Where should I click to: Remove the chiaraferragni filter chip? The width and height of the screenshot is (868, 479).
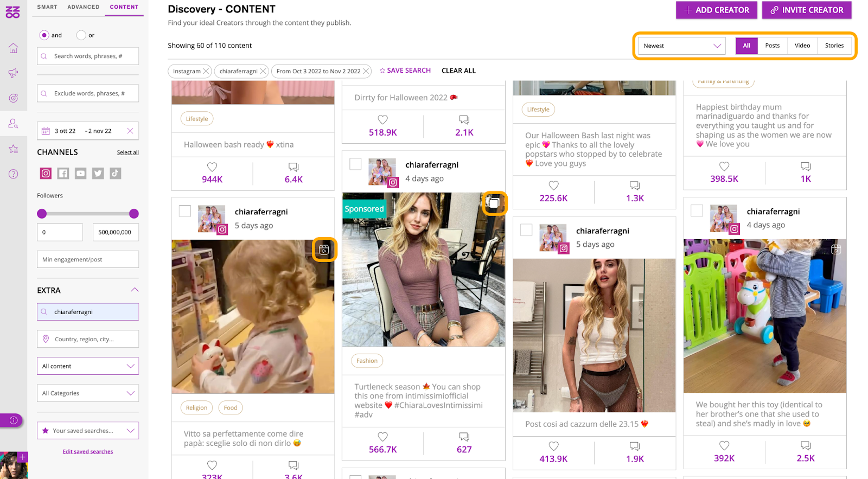(263, 71)
